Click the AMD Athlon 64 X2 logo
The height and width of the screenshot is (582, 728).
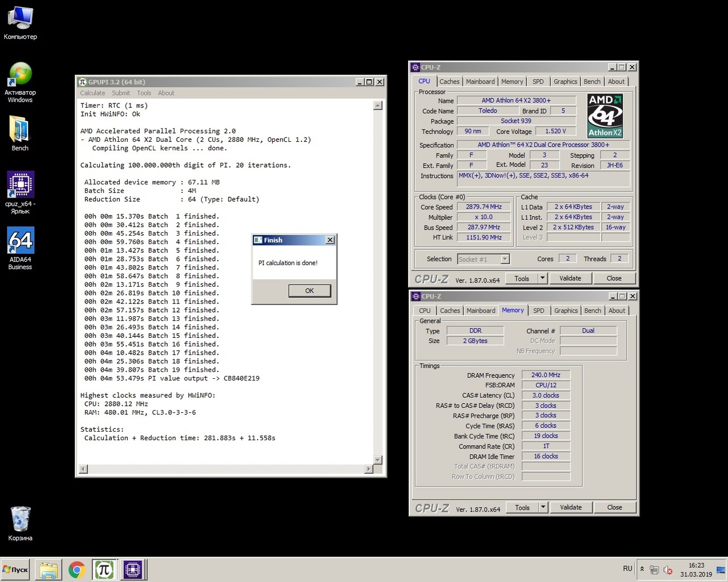click(x=605, y=116)
